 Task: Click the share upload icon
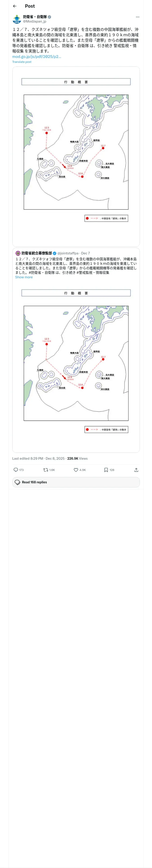tap(136, 470)
